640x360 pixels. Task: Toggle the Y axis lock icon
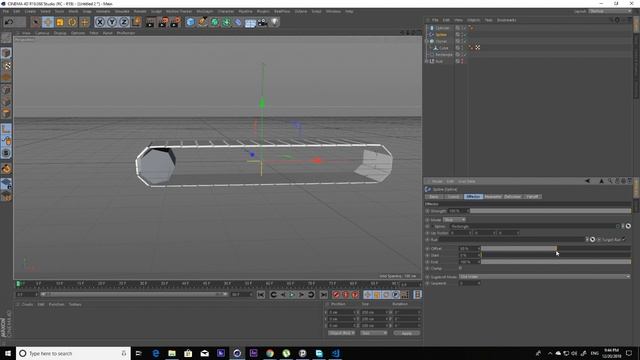[x=112, y=22]
